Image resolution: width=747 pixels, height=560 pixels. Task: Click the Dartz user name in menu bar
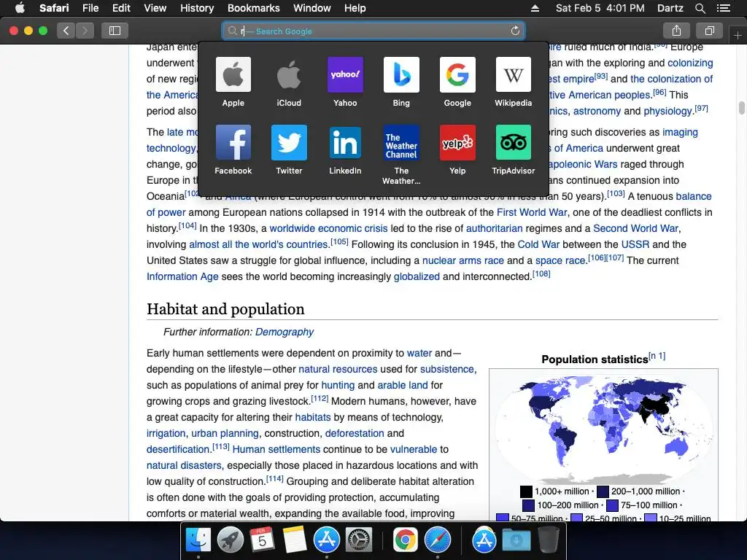click(670, 8)
